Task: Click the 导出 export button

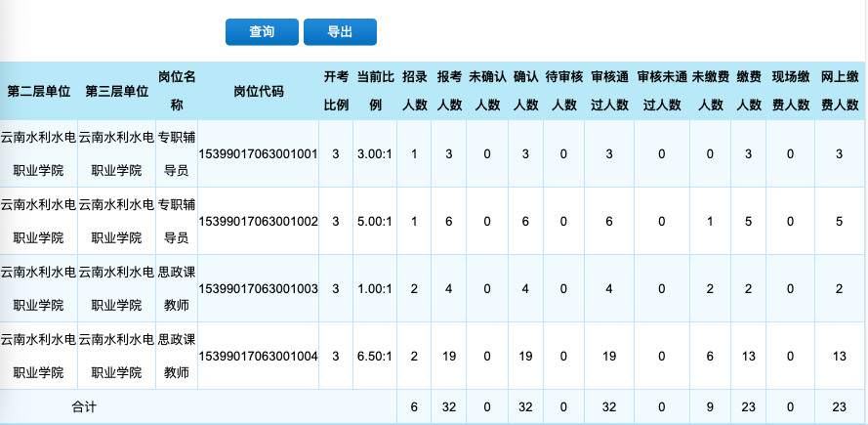Action: 340,32
